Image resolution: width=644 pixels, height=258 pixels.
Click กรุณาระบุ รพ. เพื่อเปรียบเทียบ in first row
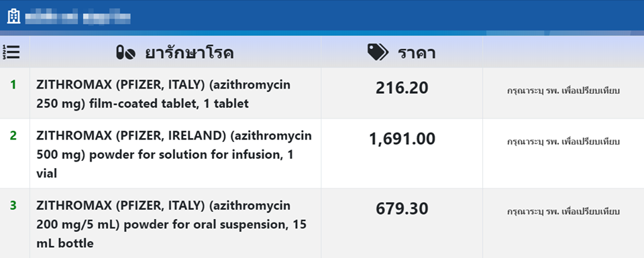click(x=563, y=90)
